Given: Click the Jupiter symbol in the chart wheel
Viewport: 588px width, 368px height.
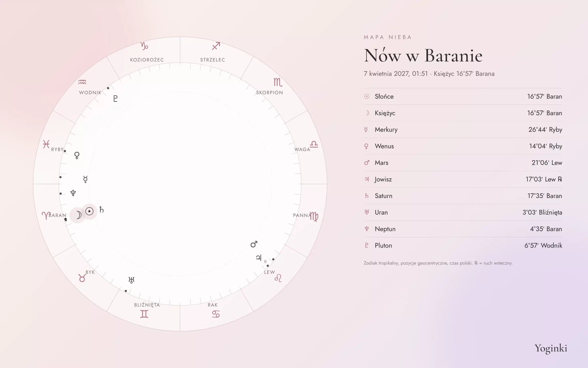Looking at the screenshot, I should pos(259,258).
